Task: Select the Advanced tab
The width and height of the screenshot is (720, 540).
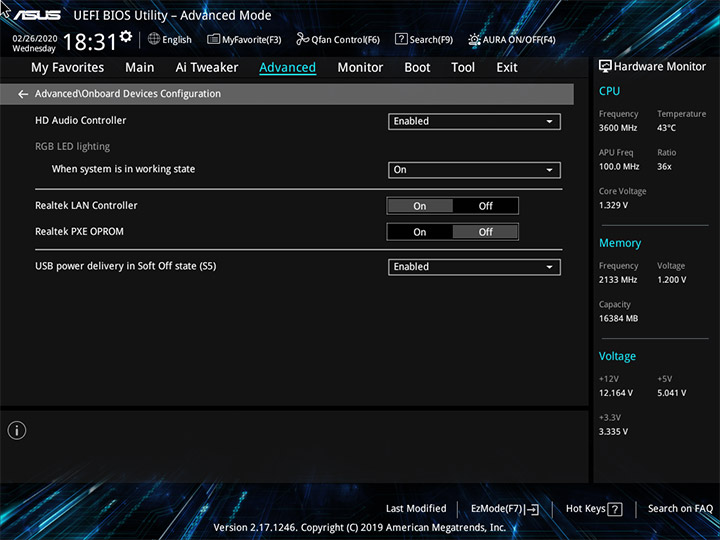Action: pyautogui.click(x=287, y=68)
